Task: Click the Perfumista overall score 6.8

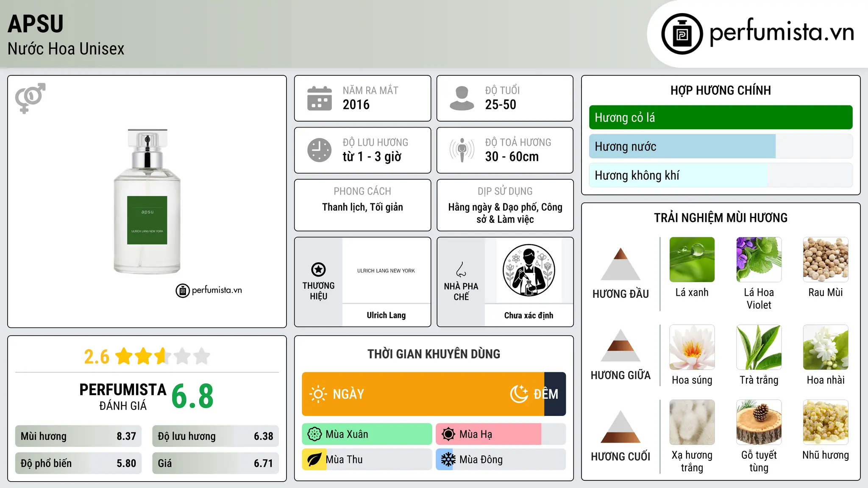Action: click(x=192, y=396)
